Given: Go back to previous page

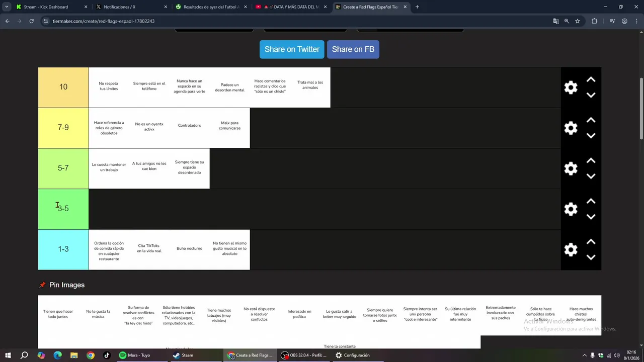Looking at the screenshot, I should (7, 21).
